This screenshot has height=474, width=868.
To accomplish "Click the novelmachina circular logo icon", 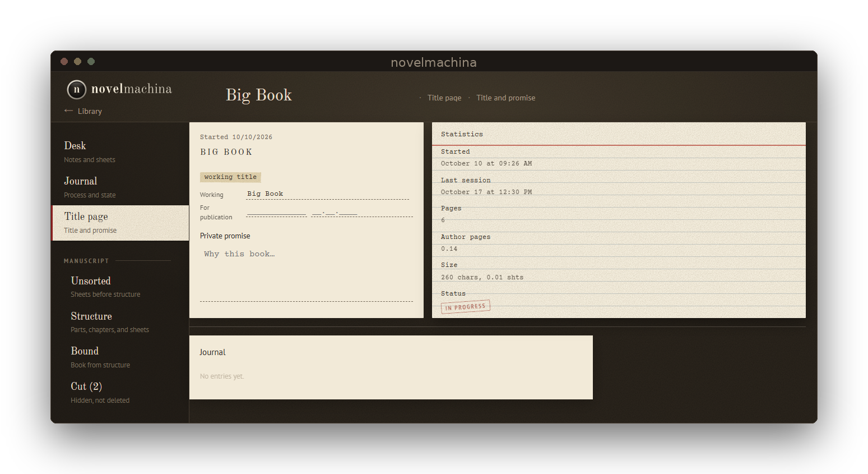I will click(77, 89).
